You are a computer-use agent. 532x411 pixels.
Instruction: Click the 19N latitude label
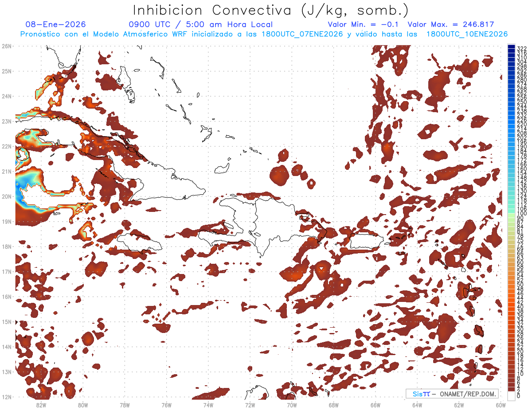coord(7,221)
